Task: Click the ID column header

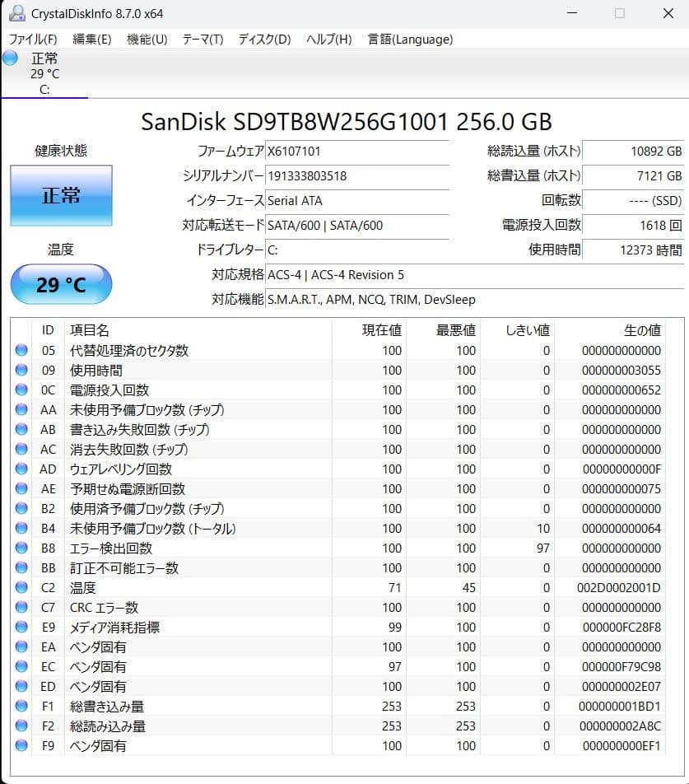Action: pos(48,330)
